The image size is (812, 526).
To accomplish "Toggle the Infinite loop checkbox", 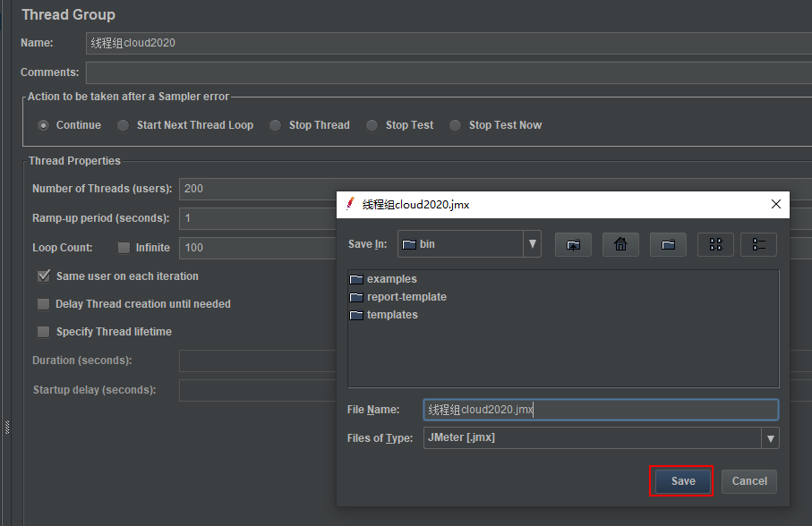I will point(124,248).
